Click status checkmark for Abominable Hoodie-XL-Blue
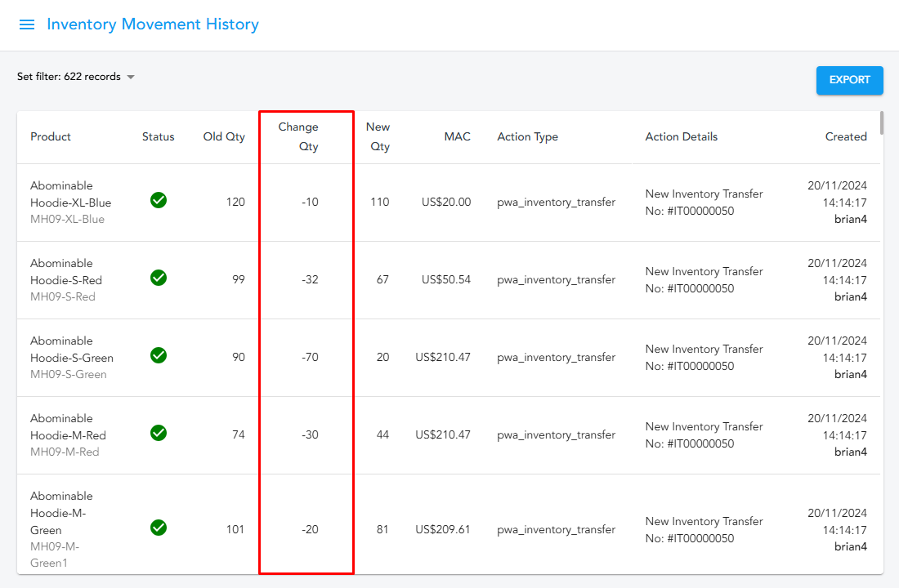Image resolution: width=899 pixels, height=588 pixels. click(x=159, y=200)
